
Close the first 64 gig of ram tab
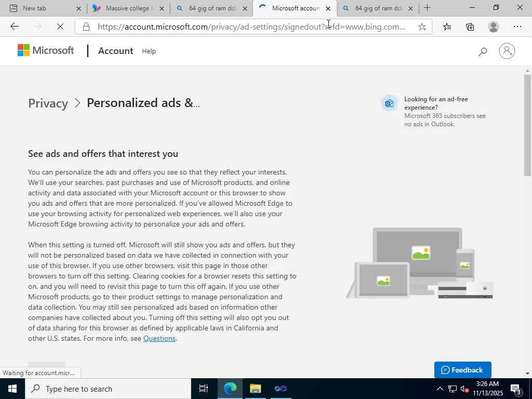pos(245,8)
